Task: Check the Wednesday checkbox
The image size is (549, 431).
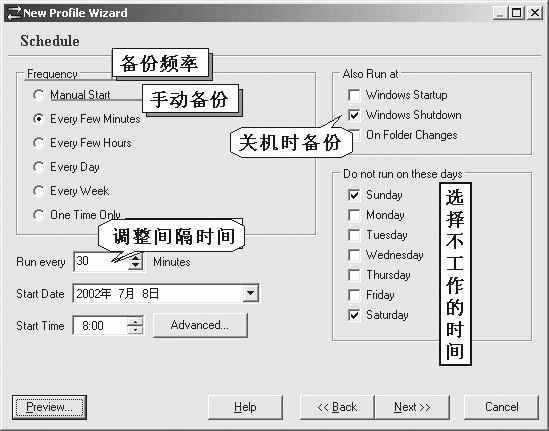Action: (x=354, y=255)
